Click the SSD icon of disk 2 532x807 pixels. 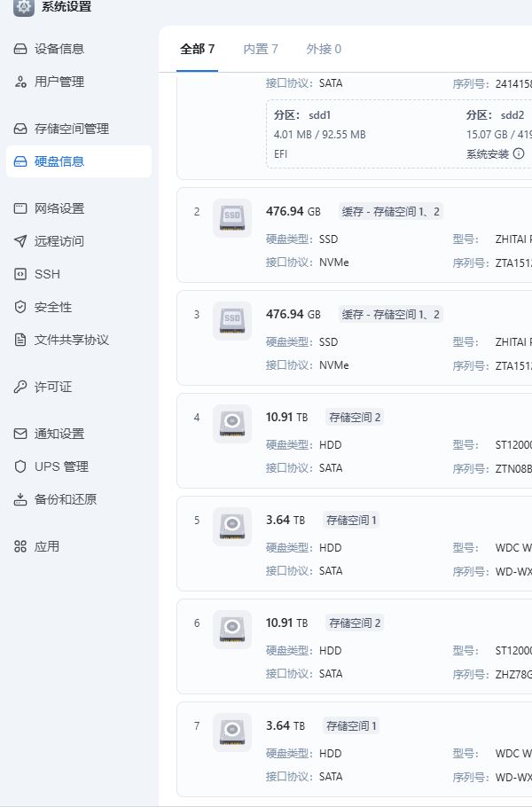pyautogui.click(x=232, y=218)
